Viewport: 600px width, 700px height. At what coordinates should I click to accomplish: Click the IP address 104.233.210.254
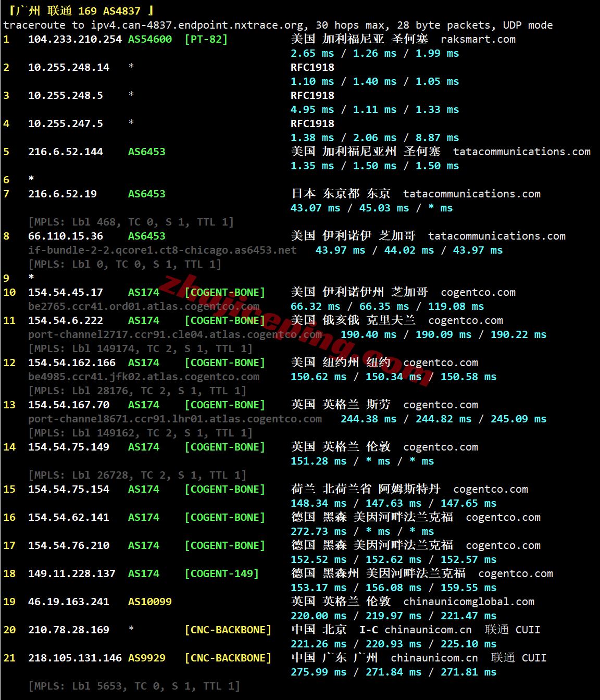pyautogui.click(x=75, y=39)
